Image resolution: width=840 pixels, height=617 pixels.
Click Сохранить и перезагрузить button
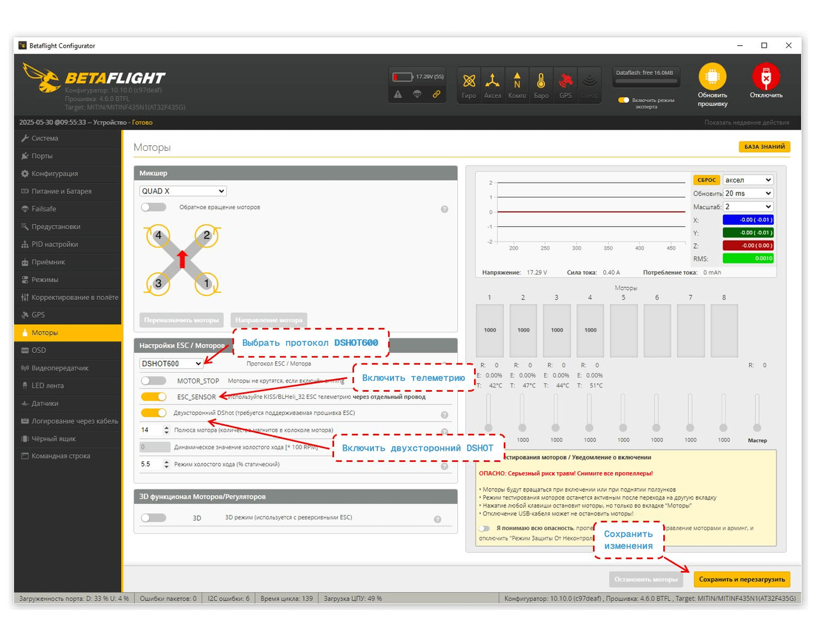(x=742, y=579)
